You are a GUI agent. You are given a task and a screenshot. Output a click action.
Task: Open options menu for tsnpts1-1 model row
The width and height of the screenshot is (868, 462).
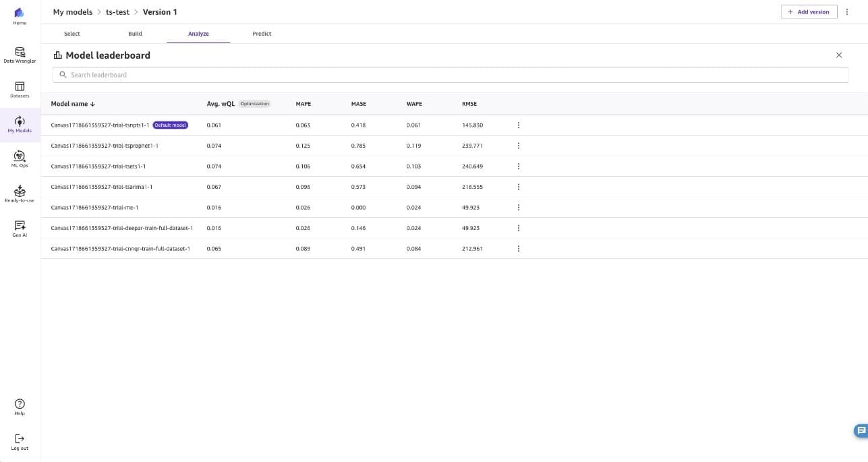[x=518, y=125]
